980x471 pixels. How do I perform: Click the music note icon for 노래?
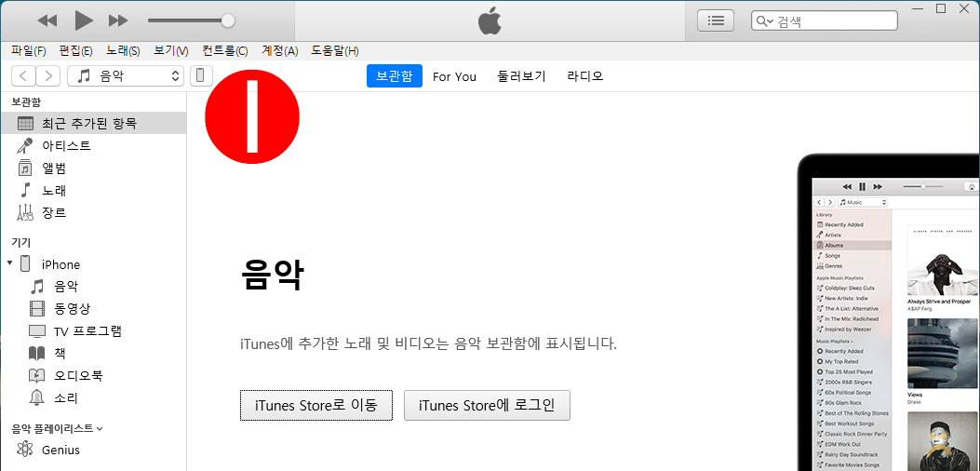(x=25, y=190)
